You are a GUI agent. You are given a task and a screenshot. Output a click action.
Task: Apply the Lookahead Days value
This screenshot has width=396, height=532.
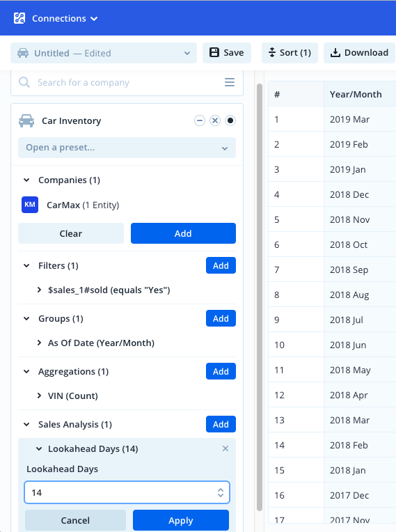coord(181,520)
